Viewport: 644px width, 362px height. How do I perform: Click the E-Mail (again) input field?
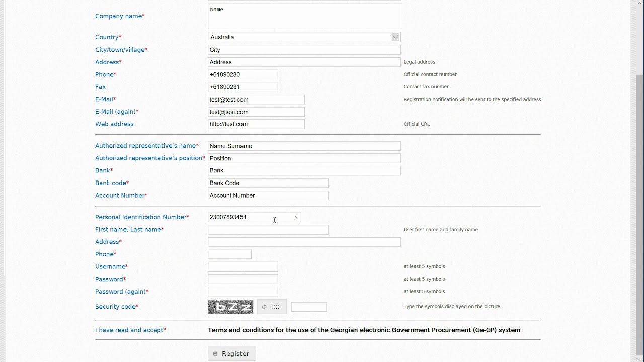point(256,112)
